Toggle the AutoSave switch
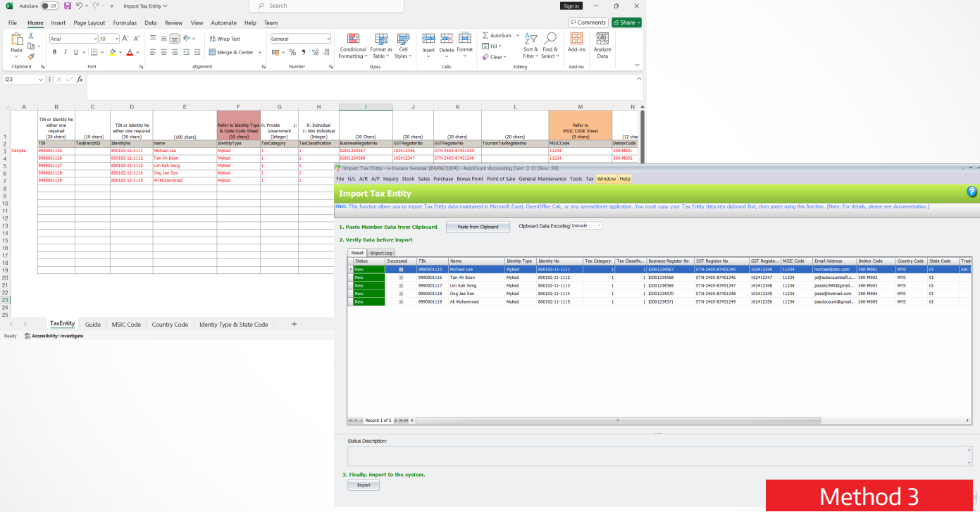980x512 pixels. point(49,6)
